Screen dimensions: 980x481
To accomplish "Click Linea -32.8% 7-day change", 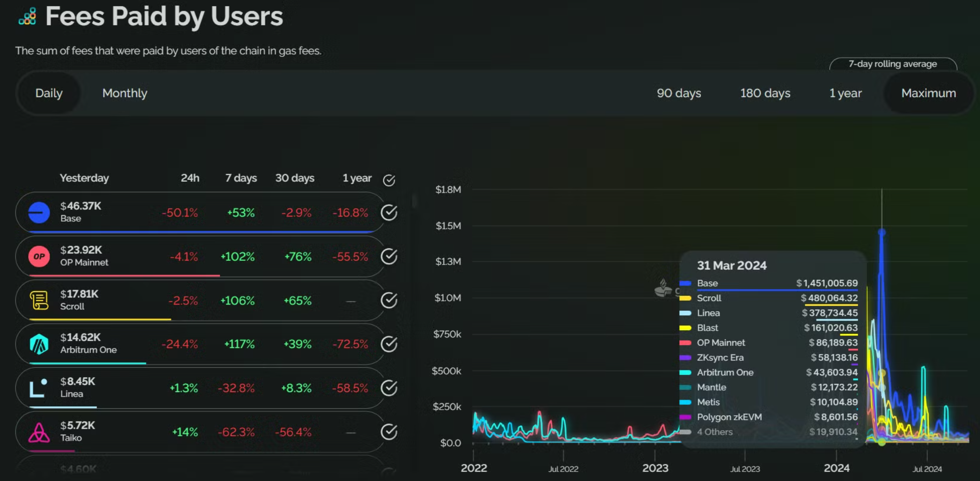I will tap(236, 388).
